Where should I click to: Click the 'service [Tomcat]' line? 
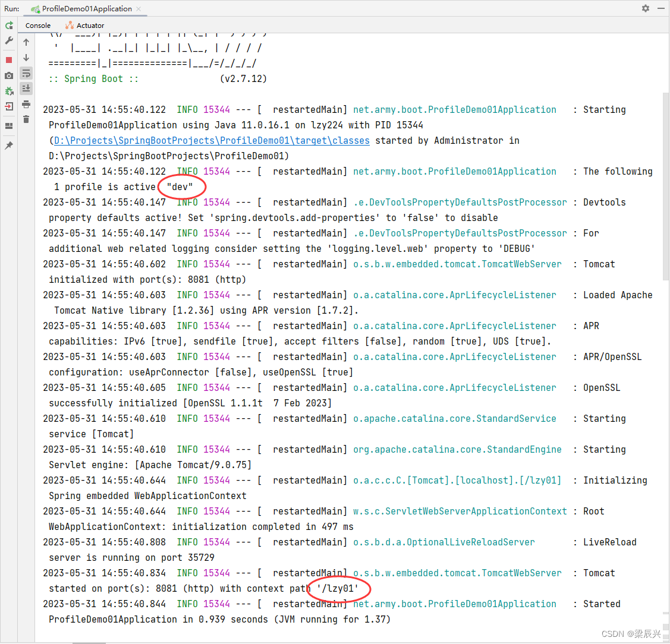pos(92,434)
